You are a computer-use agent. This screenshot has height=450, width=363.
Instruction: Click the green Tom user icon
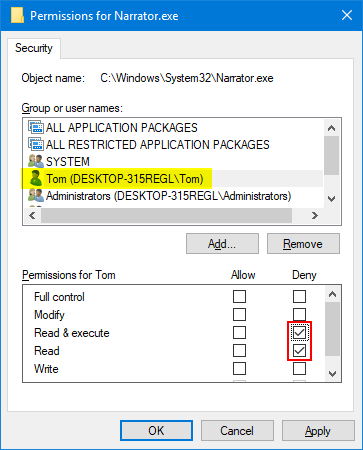[x=36, y=178]
